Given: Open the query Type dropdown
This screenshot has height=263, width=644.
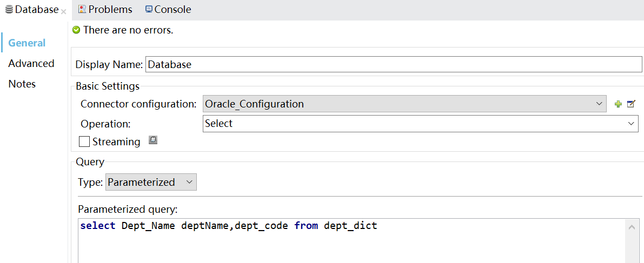Looking at the screenshot, I should [x=151, y=183].
